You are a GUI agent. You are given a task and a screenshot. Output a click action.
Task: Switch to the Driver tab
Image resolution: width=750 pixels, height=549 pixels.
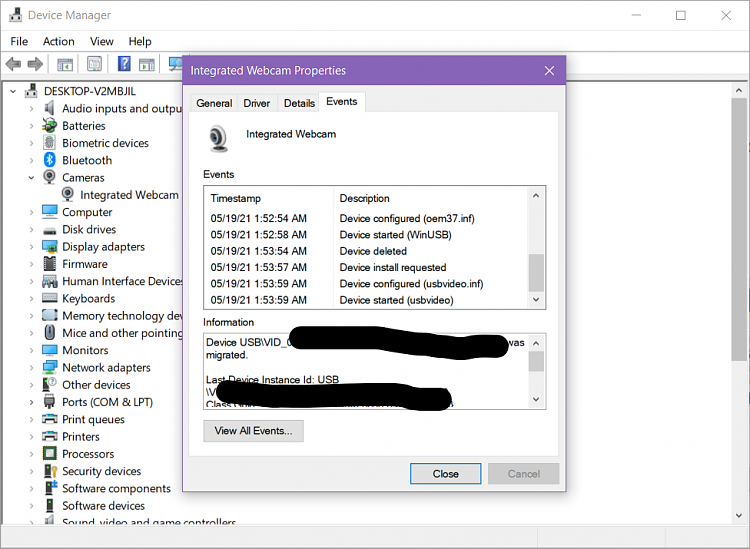[x=257, y=103]
